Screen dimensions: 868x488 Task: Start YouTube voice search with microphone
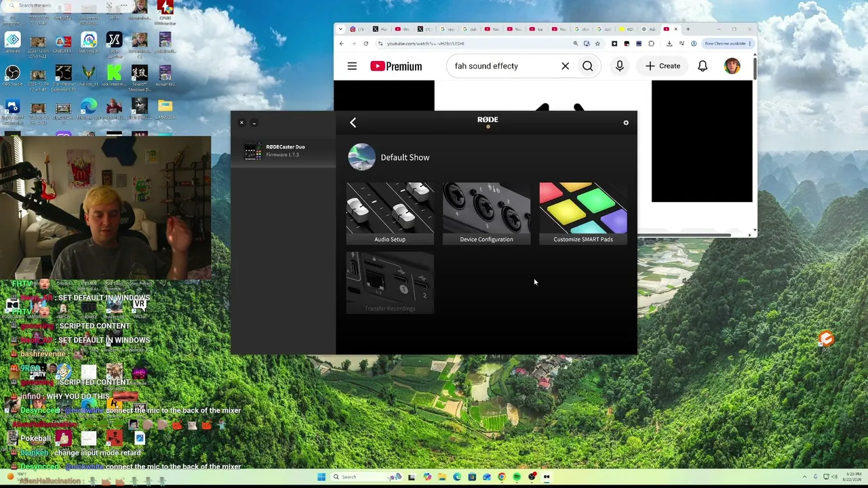[619, 66]
